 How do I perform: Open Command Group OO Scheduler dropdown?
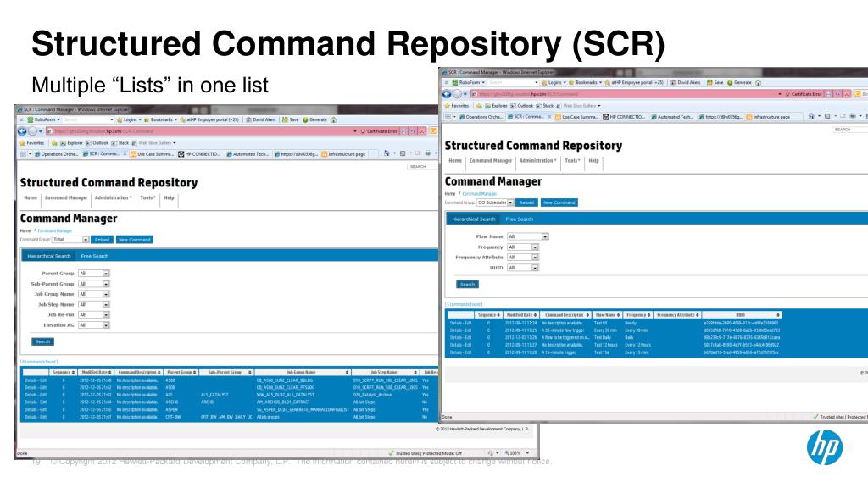coord(495,202)
